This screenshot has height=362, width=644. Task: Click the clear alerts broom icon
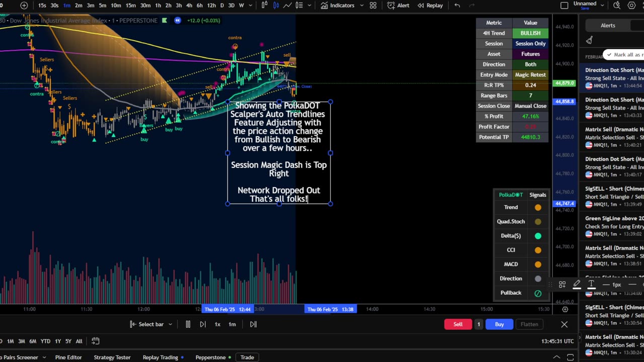(x=589, y=40)
